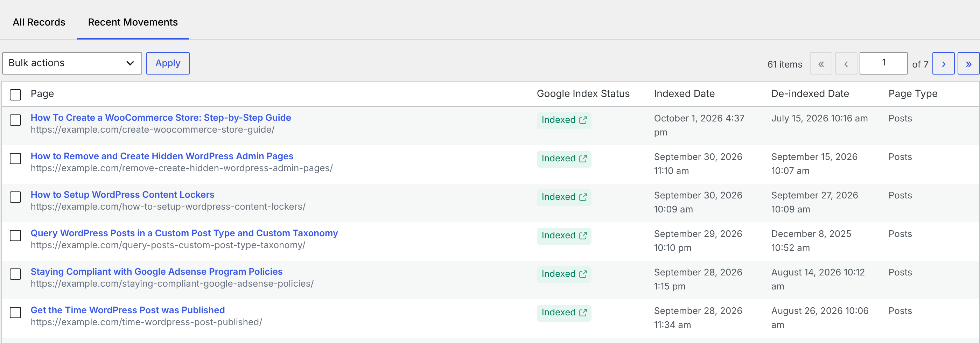980x343 pixels.
Task: Click the Apply button
Action: 168,63
